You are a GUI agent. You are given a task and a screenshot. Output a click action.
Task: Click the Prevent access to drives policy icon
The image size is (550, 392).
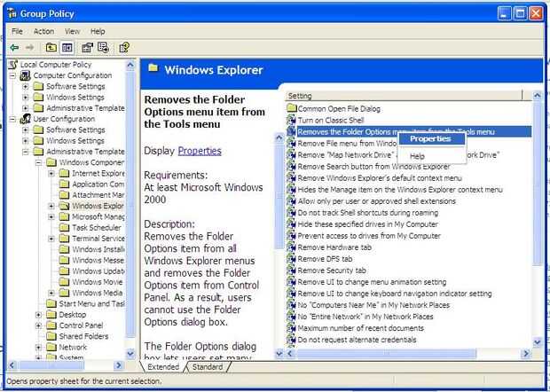coord(291,236)
